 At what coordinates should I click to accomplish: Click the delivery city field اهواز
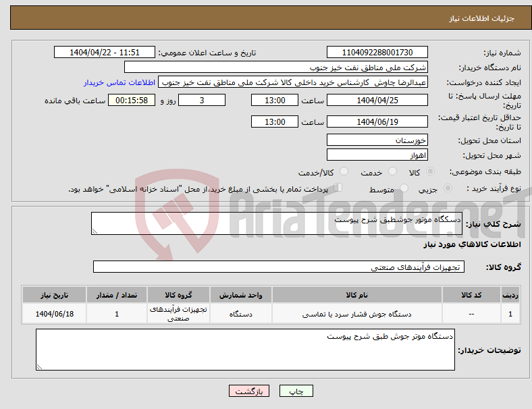click(377, 155)
